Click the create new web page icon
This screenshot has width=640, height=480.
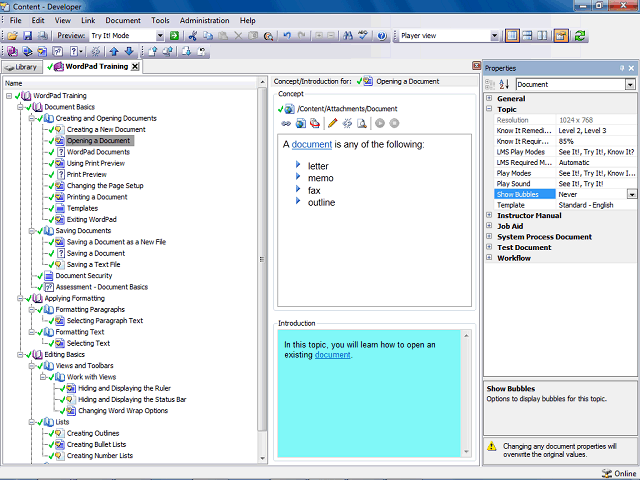[x=300, y=123]
